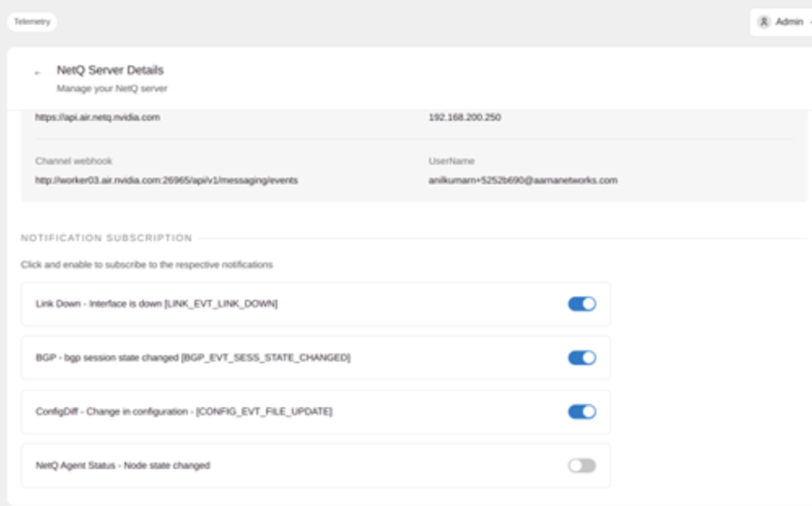The width and height of the screenshot is (812, 506).
Task: Disable the Link Down notification toggle
Action: click(x=582, y=304)
